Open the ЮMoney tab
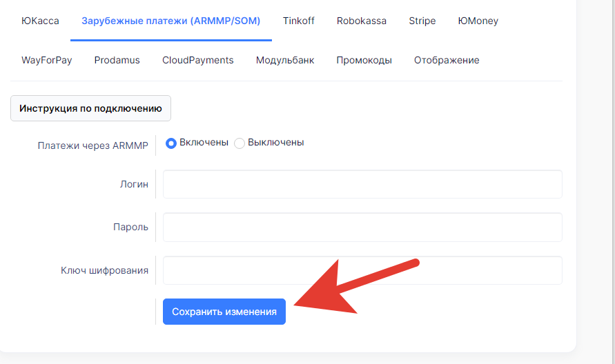The image size is (615, 364). tap(478, 21)
